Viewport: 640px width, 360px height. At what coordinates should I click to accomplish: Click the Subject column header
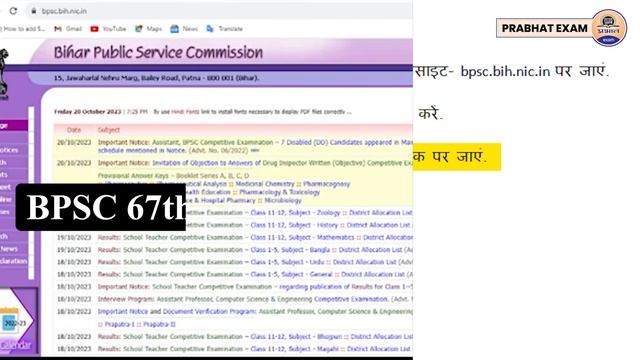[109, 130]
